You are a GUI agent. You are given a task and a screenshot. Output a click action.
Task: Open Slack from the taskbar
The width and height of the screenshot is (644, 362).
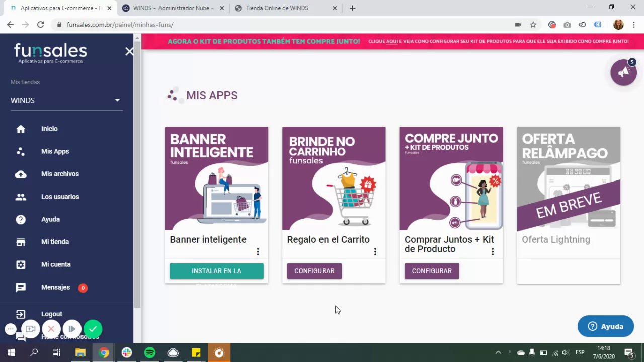(127, 352)
